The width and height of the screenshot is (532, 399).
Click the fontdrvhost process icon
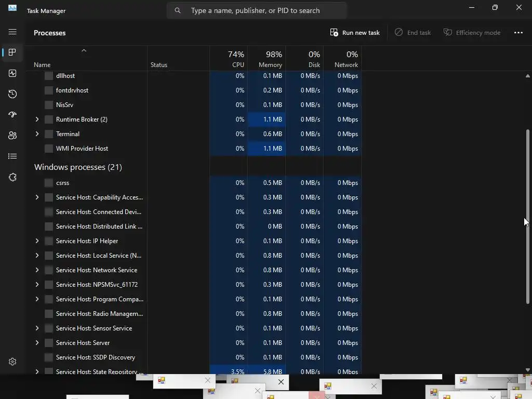coord(49,90)
